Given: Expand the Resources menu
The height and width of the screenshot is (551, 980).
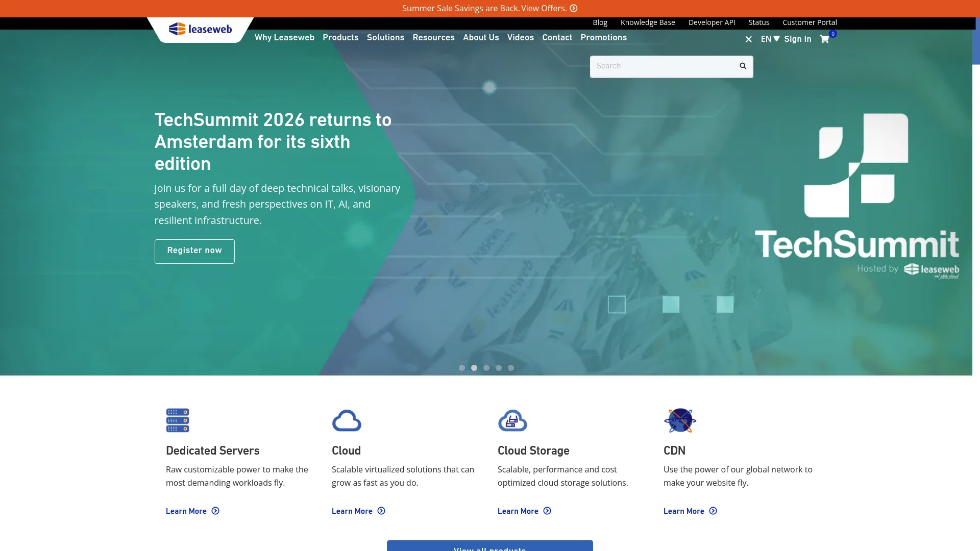Looking at the screenshot, I should coord(433,37).
